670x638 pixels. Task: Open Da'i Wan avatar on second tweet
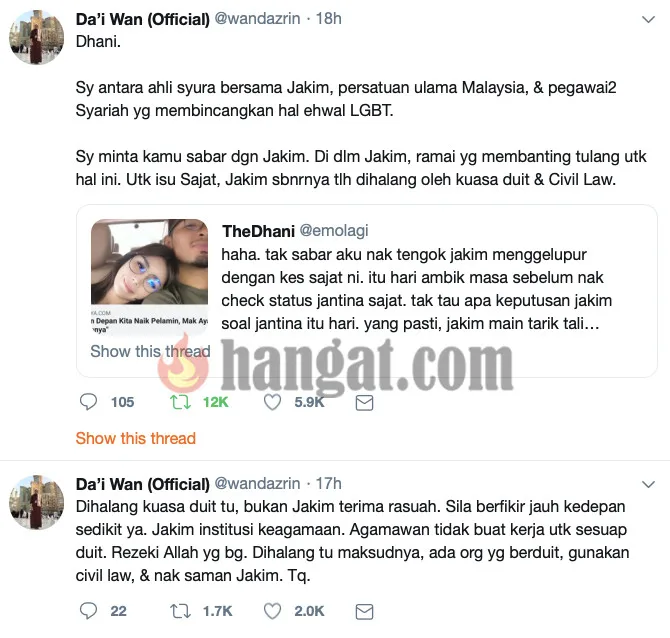[x=36, y=502]
